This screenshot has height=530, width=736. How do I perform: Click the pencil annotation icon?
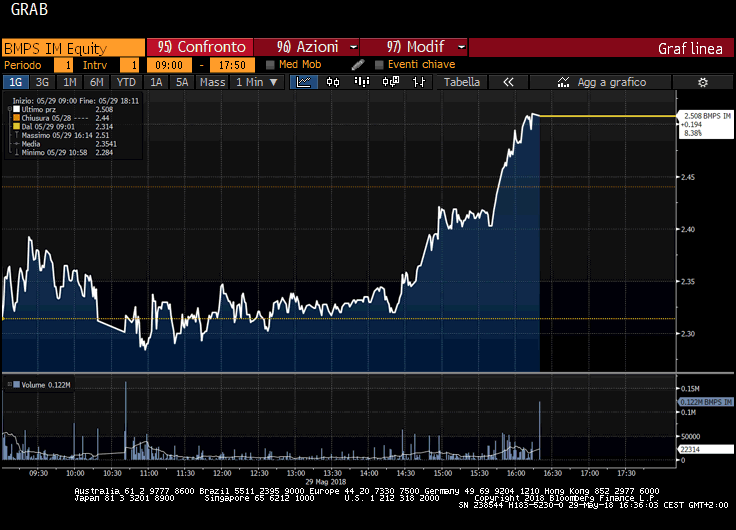point(358,65)
